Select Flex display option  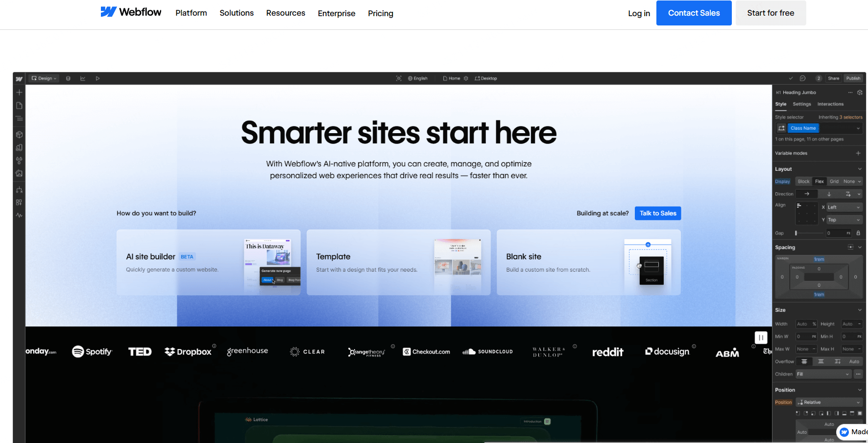click(819, 182)
